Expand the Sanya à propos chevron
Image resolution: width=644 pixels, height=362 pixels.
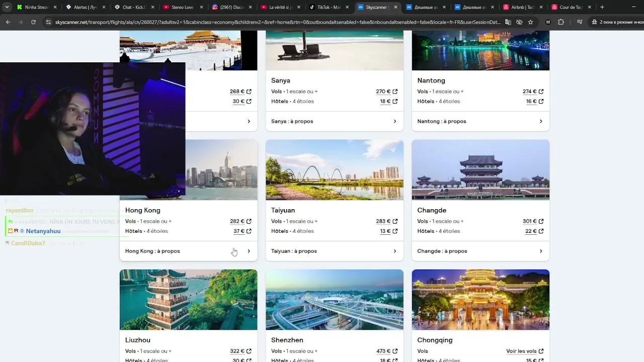tap(395, 121)
